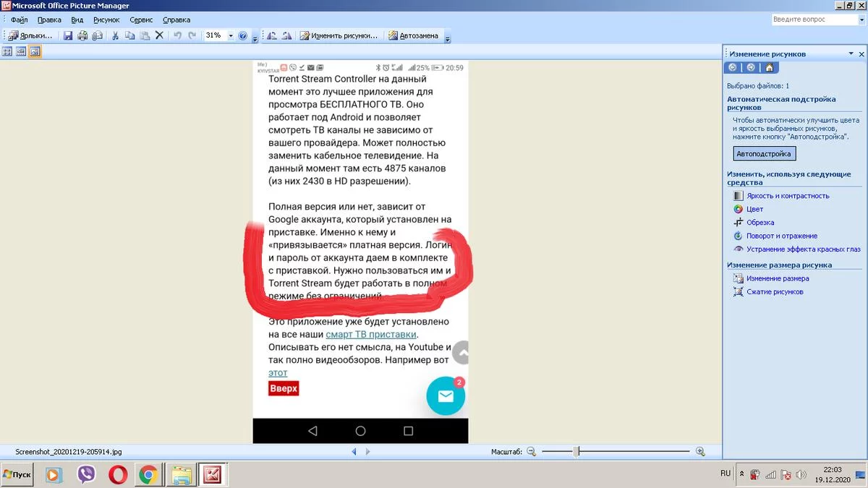Click the Undo arrow icon

pyautogui.click(x=178, y=35)
